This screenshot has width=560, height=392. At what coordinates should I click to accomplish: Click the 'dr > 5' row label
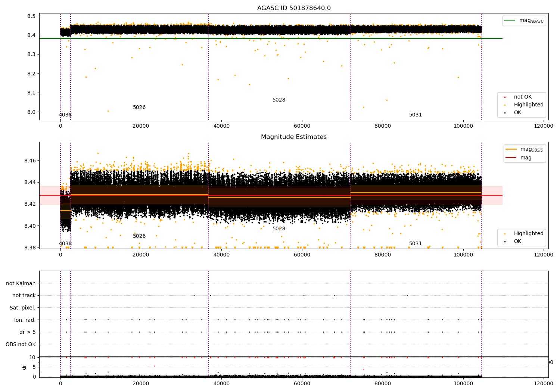tap(28, 332)
